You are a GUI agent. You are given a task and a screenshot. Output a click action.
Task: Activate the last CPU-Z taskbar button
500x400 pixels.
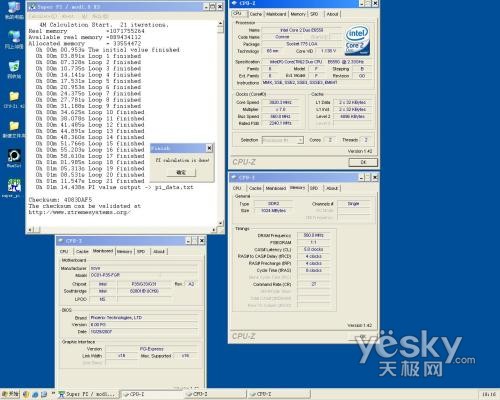coord(278,394)
